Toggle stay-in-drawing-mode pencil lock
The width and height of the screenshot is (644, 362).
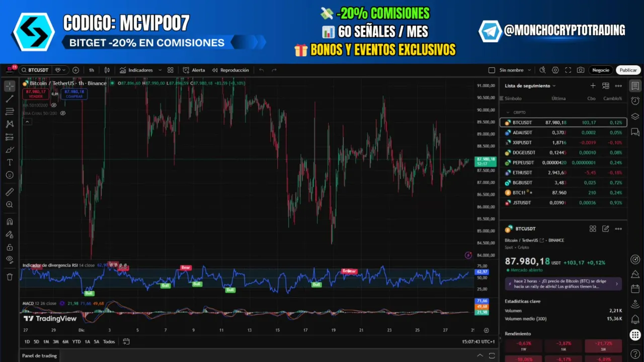10,234
